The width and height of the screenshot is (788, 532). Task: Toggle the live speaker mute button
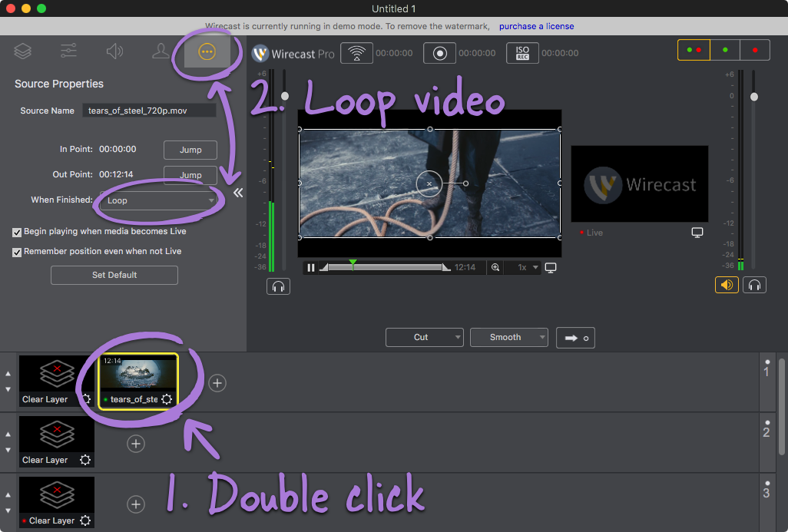click(x=727, y=285)
